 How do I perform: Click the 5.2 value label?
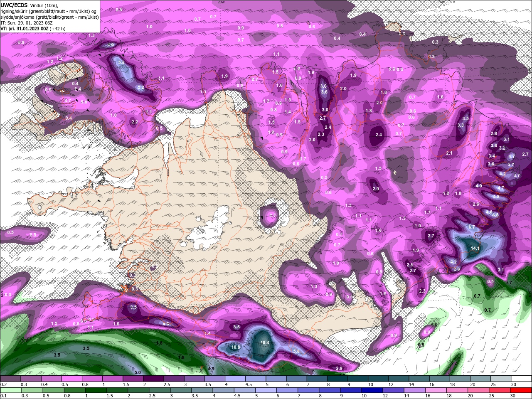click(141, 88)
